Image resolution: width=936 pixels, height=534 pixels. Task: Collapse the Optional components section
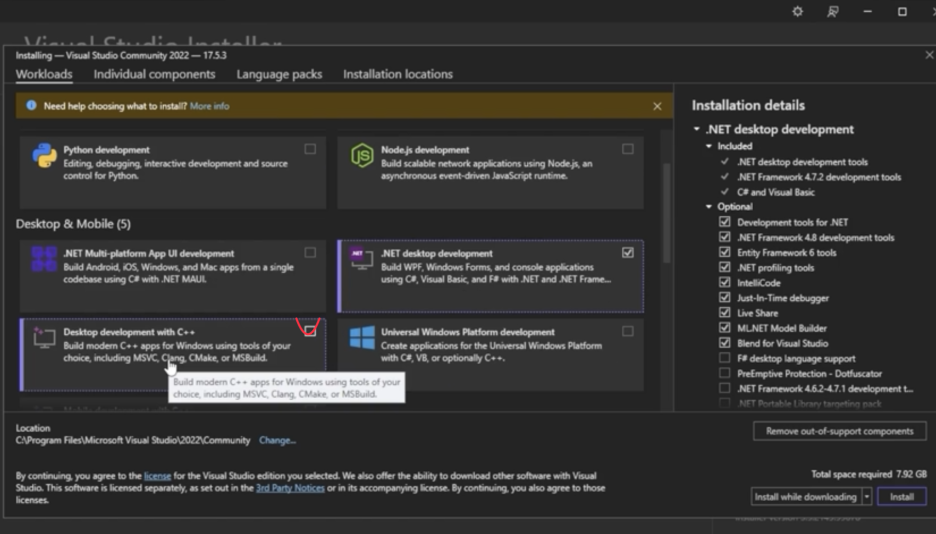pos(709,206)
